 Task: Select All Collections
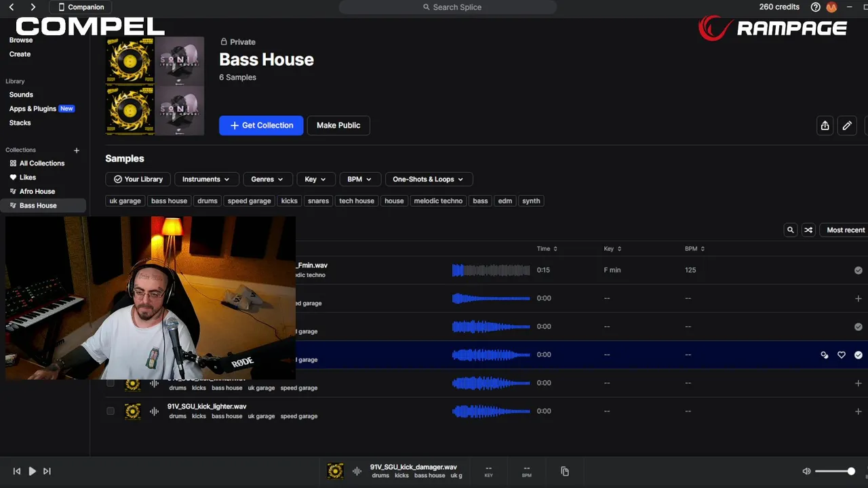coord(42,163)
